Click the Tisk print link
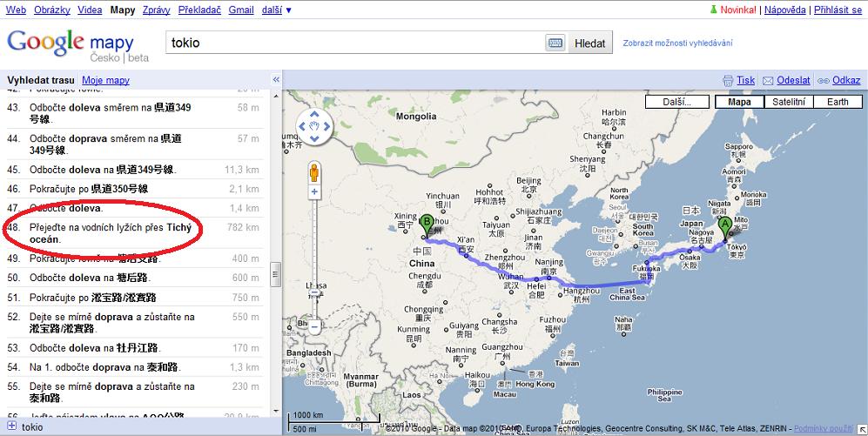 (745, 80)
